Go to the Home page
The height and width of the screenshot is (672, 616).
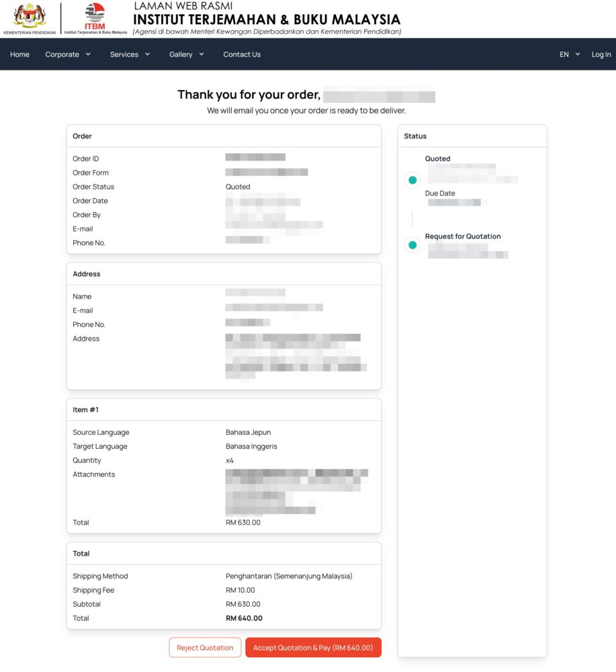tap(19, 54)
